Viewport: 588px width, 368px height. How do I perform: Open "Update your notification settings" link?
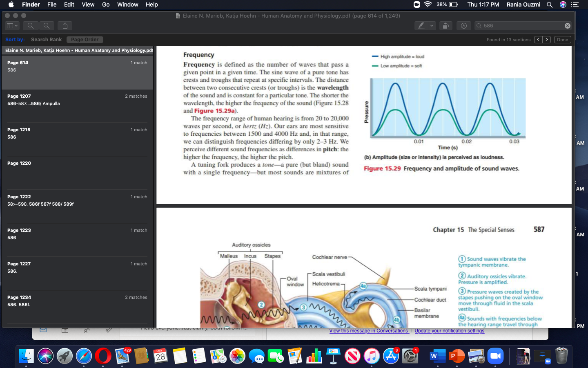[450, 331]
